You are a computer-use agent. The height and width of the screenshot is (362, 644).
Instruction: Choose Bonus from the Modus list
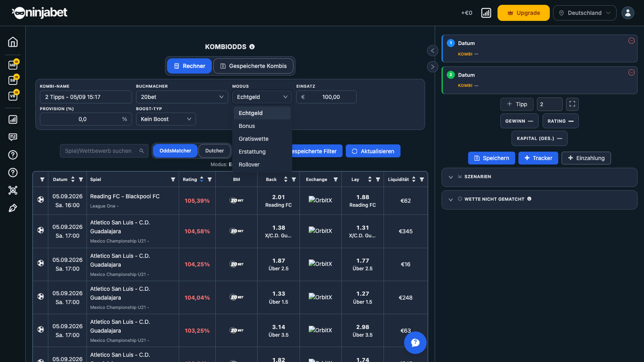coord(262,126)
